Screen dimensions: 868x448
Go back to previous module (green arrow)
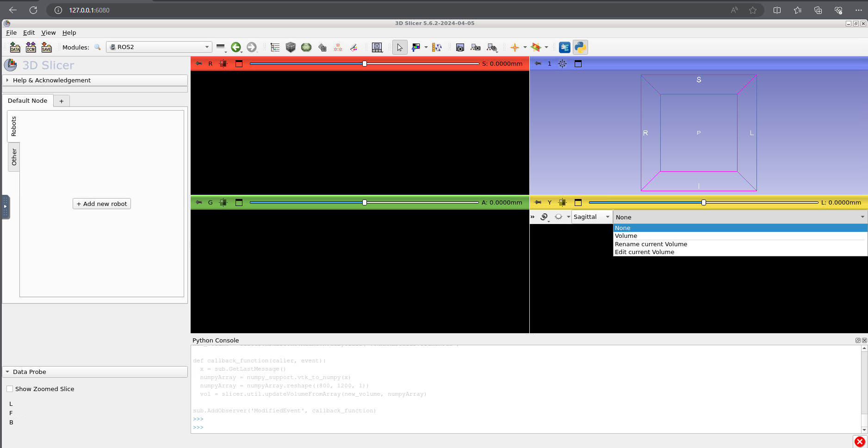coord(236,47)
